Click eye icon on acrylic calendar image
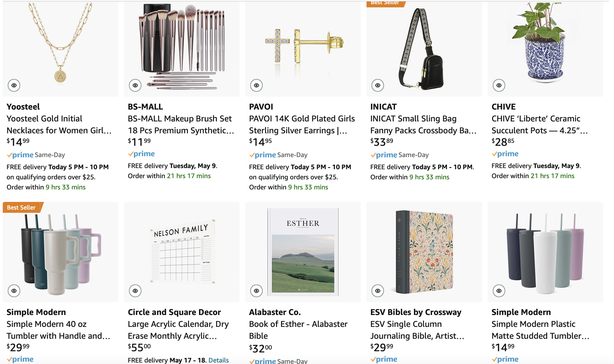Image resolution: width=614 pixels, height=364 pixels. point(135,291)
